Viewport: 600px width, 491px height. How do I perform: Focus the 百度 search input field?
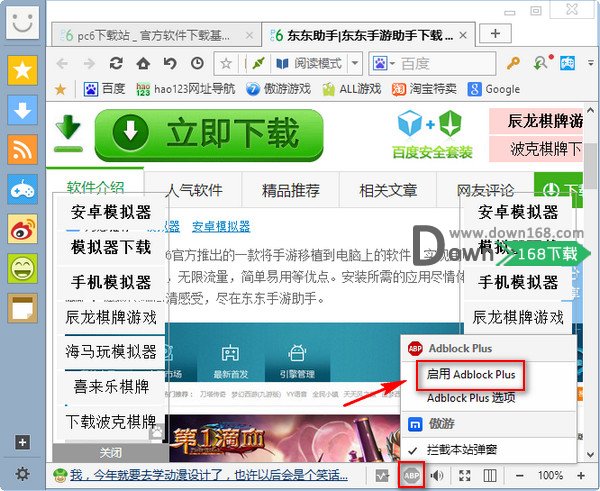(446, 64)
